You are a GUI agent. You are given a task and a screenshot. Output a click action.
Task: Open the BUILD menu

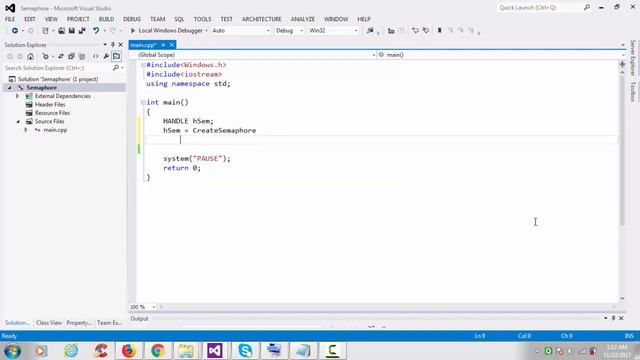pos(107,19)
